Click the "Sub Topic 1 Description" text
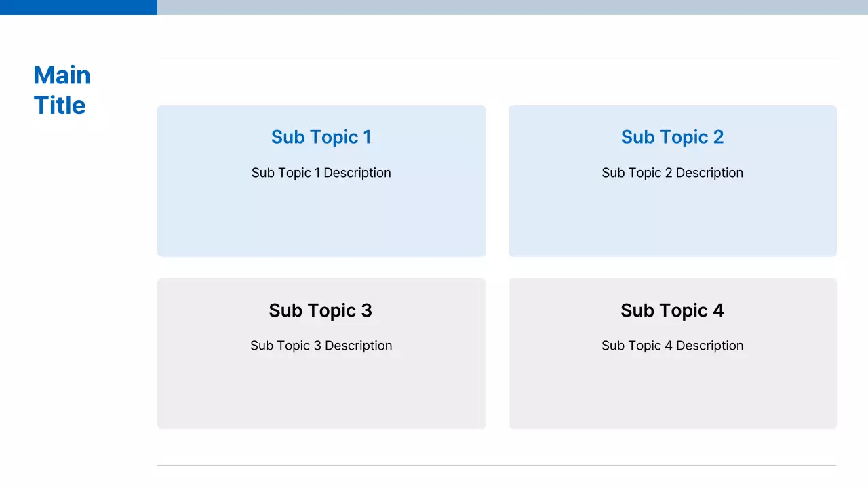Screen dimensions: 868x488 tap(321, 173)
